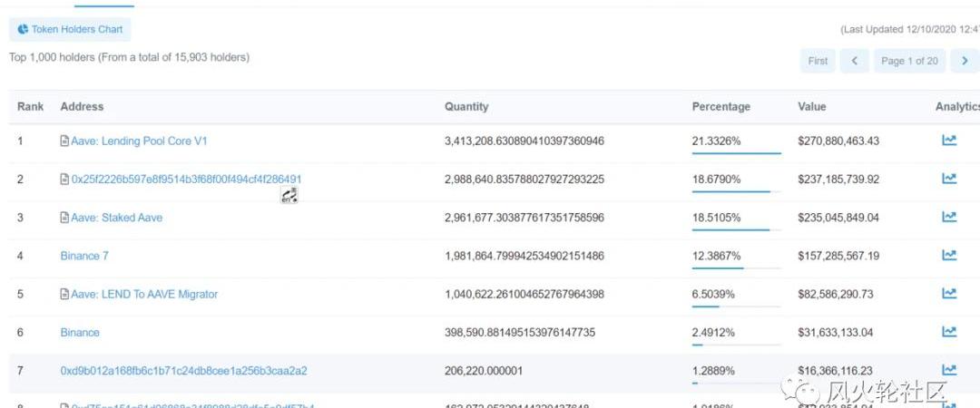The width and height of the screenshot is (980, 408).
Task: Go to next page using right chevron
Action: click(x=965, y=61)
